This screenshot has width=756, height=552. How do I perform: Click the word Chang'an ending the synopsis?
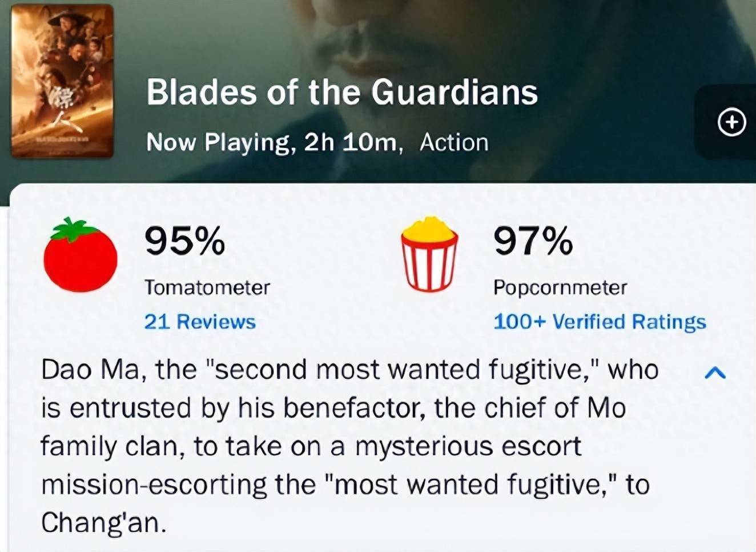[103, 522]
